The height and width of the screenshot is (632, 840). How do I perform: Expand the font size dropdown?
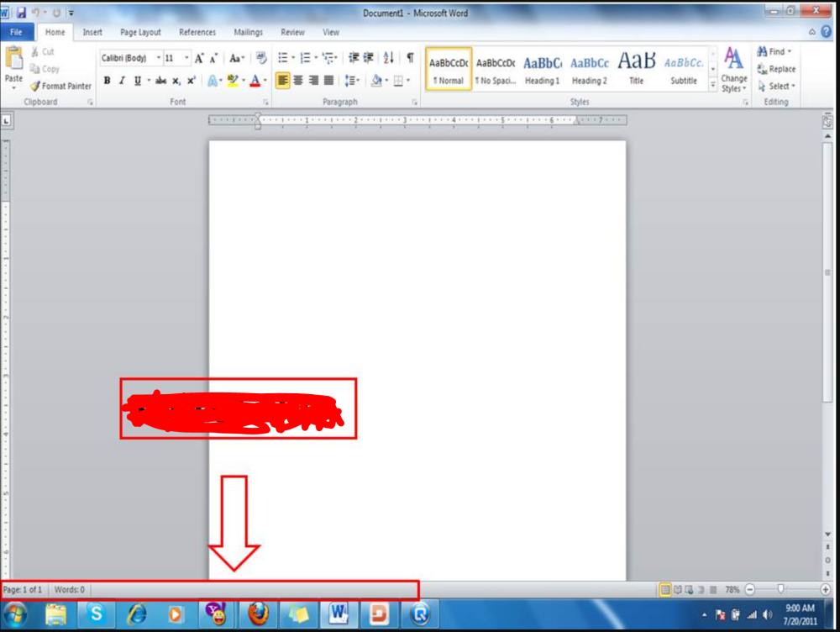point(186,58)
